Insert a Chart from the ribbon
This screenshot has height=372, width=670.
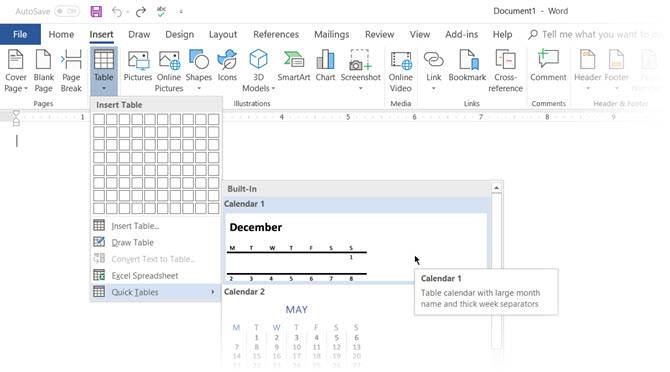point(325,66)
